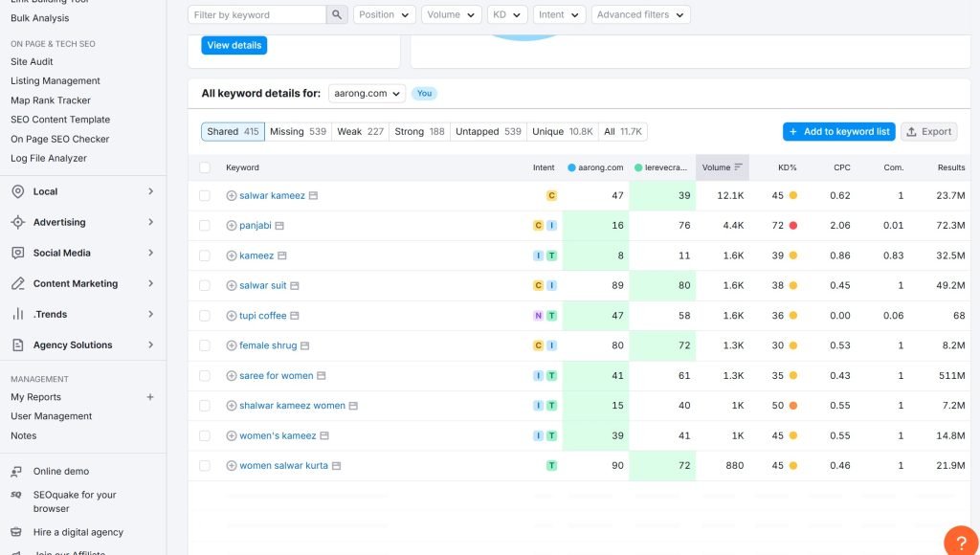Open the aarong.com domain dropdown
980x555 pixels.
click(367, 93)
